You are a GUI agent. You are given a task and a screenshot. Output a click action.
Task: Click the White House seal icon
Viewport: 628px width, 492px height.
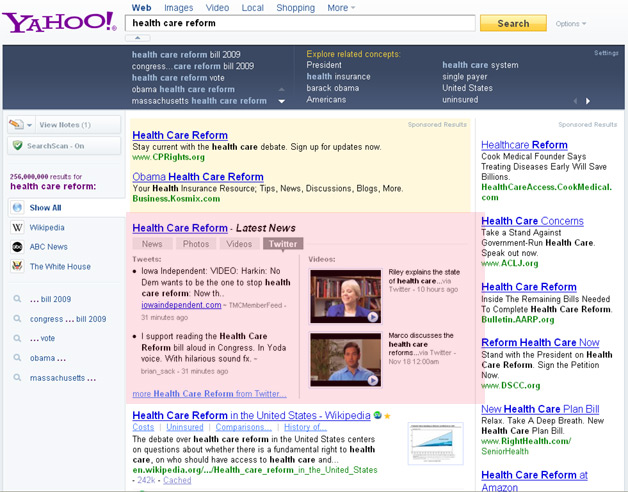[17, 266]
